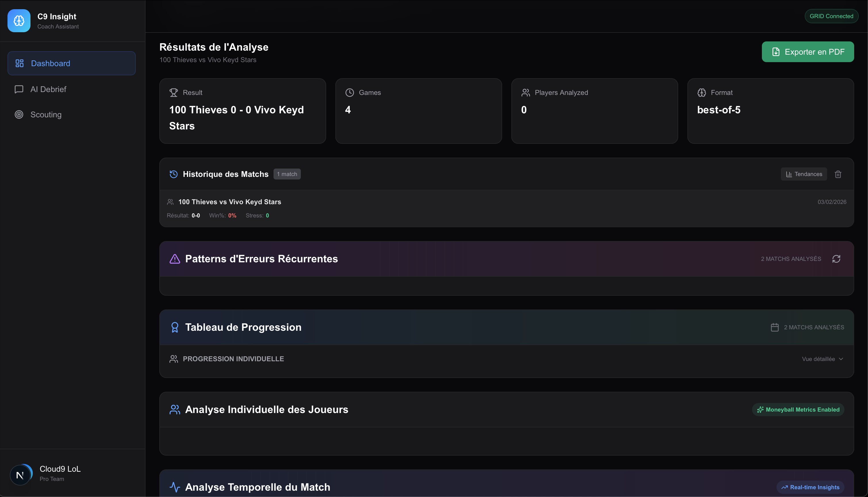Expand the Vue détaillée dropdown
Image resolution: width=868 pixels, height=497 pixels.
(822, 359)
